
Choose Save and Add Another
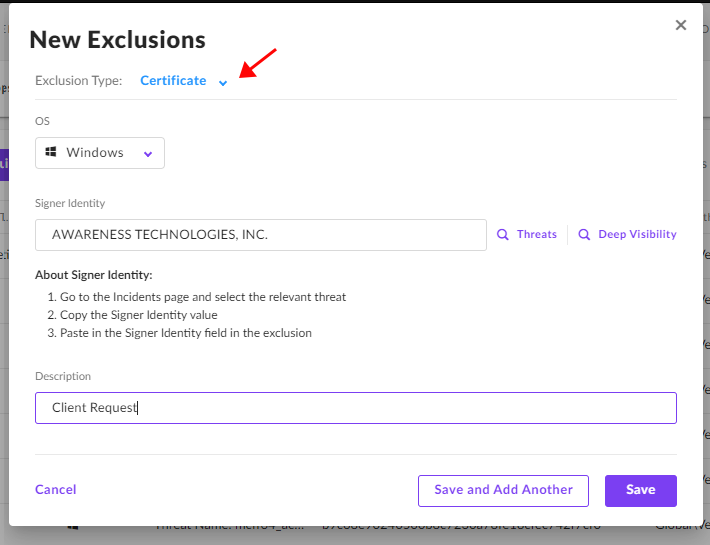tap(503, 491)
